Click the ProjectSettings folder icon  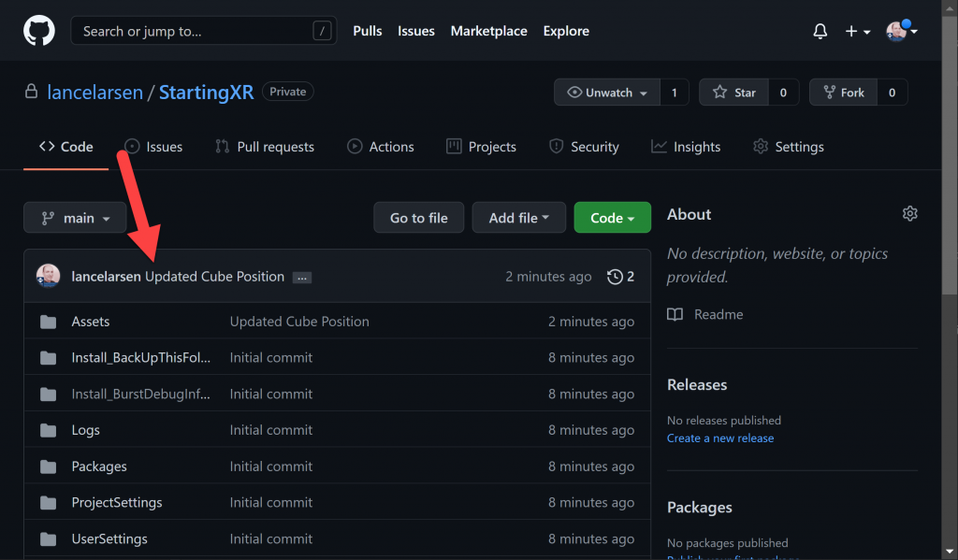[49, 503]
